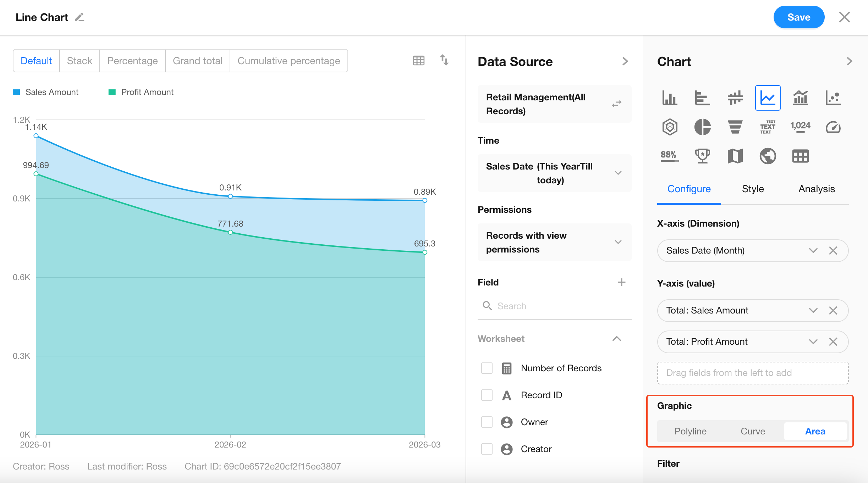This screenshot has width=868, height=483.
Task: Switch data source with swap arrows icon
Action: (617, 104)
